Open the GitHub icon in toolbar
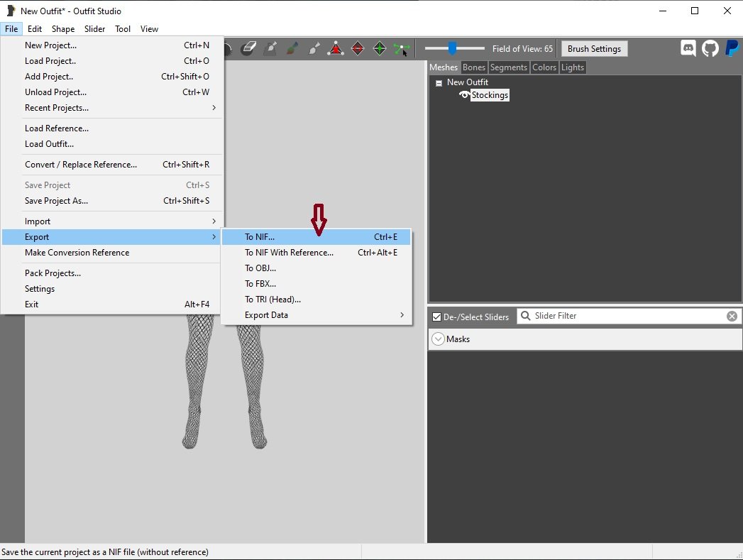Image resolution: width=743 pixels, height=560 pixels. click(x=710, y=48)
